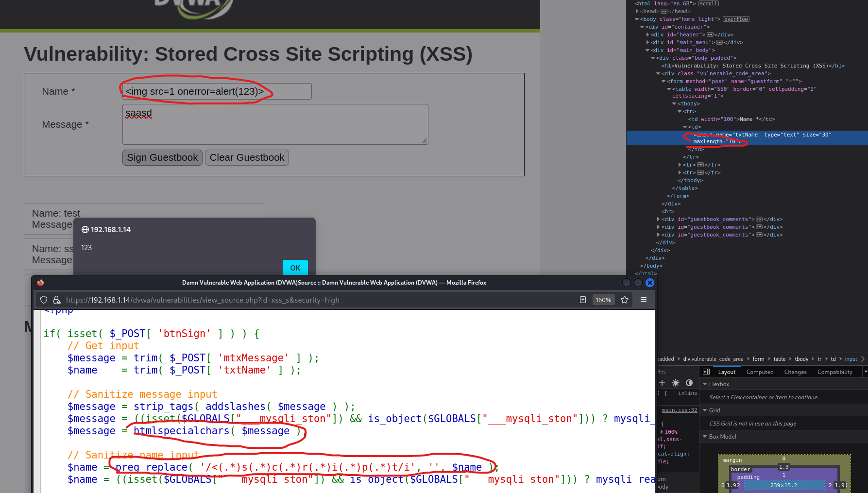Collapse the div id main_body node
Screen dimensions: 868x493
(647, 50)
